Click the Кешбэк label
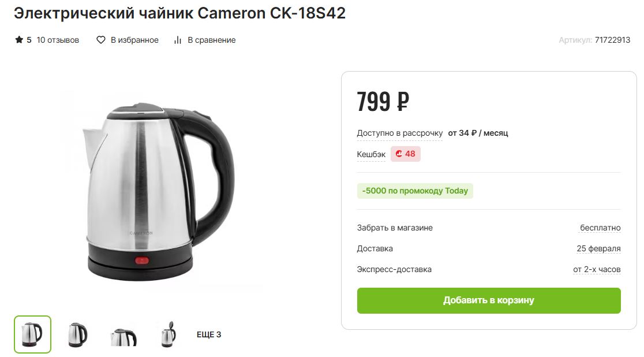The image size is (644, 357). (x=371, y=154)
